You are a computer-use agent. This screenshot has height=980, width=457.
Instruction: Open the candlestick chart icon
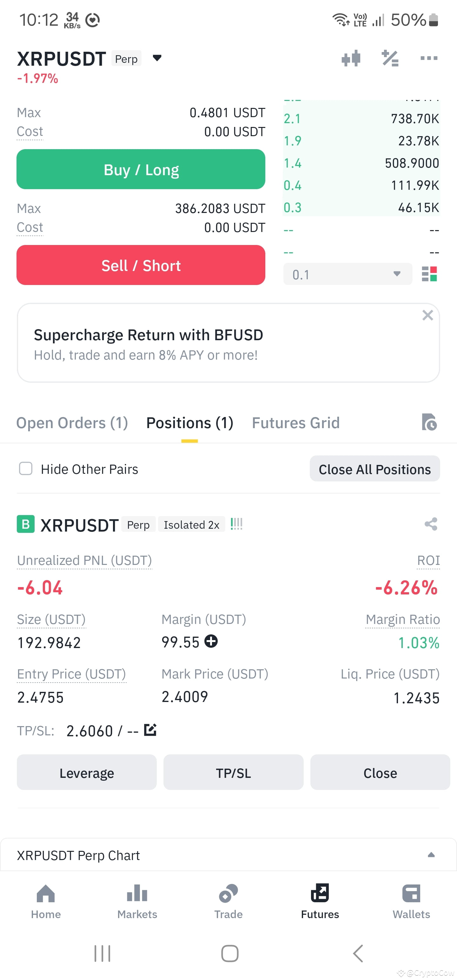coord(351,58)
